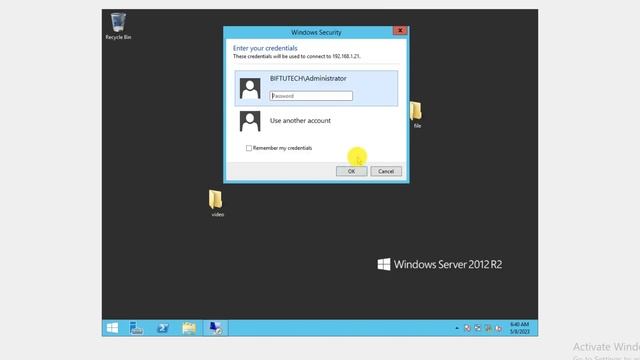This screenshot has width=640, height=360.
Task: Select the 'video' folder on desktop
Action: click(x=216, y=203)
